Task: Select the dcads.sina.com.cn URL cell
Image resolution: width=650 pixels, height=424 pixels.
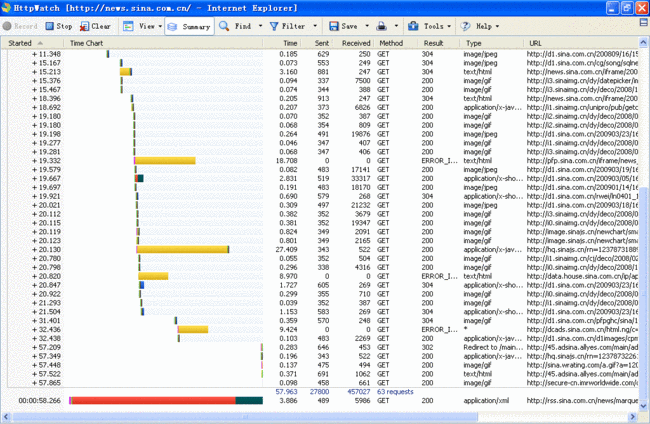Action: pos(582,330)
